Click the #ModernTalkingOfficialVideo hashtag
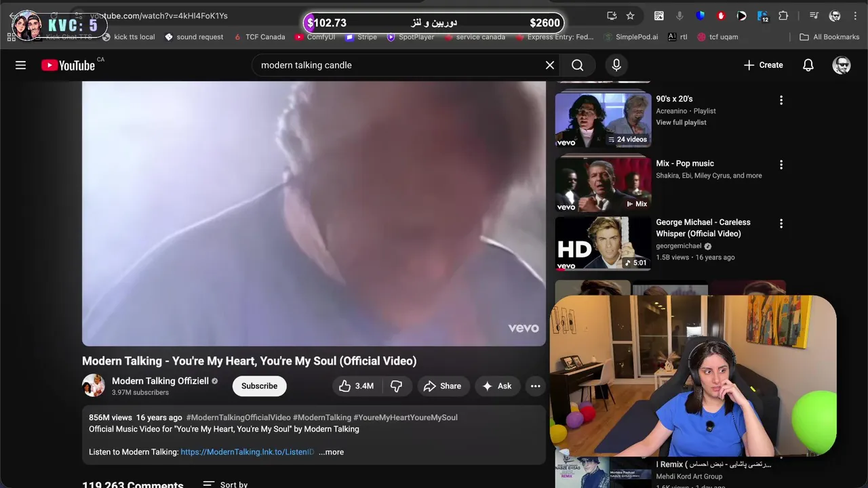 tap(238, 418)
